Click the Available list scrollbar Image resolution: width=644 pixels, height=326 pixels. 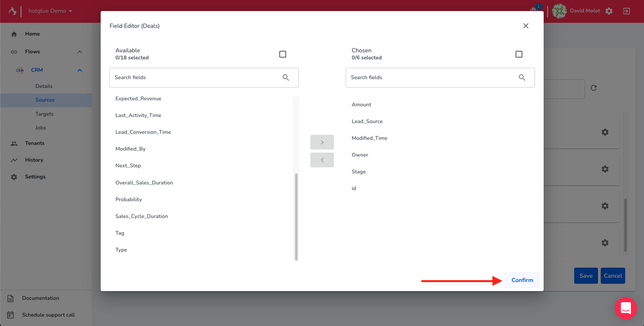(x=296, y=217)
